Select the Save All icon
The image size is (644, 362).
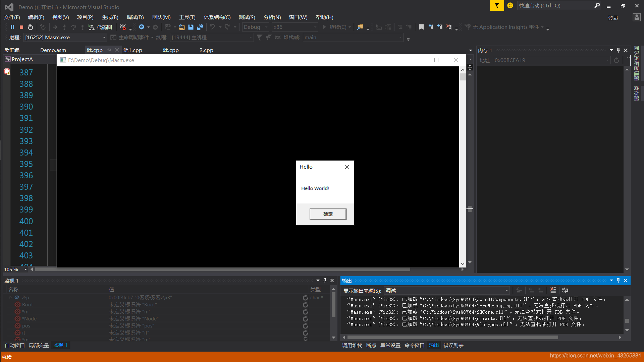click(200, 27)
